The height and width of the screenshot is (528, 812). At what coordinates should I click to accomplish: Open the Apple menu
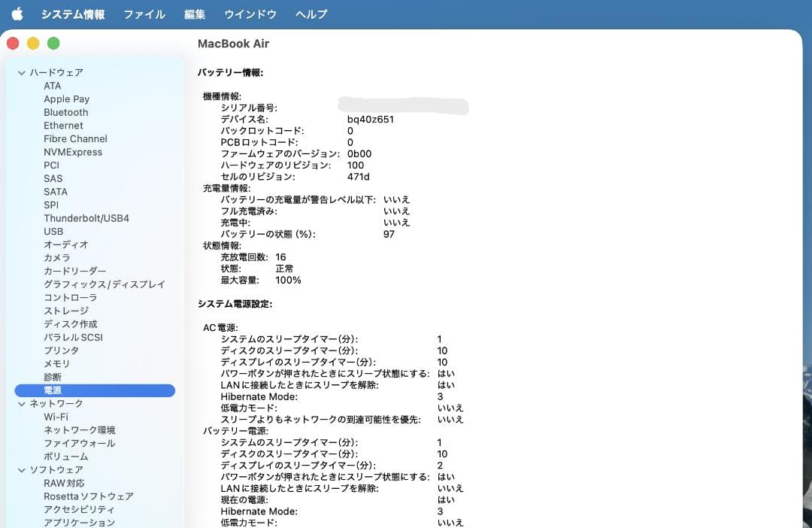[17, 13]
